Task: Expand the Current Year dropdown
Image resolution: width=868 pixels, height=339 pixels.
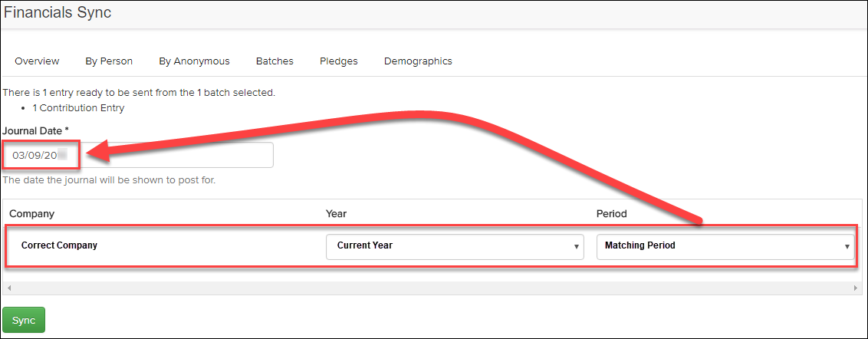Action: coord(454,246)
